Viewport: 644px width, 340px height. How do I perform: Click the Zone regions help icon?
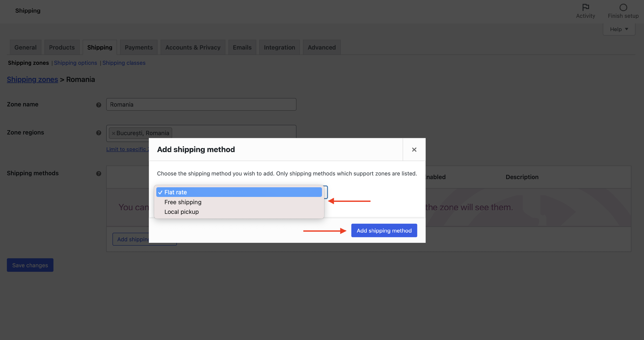pos(99,133)
